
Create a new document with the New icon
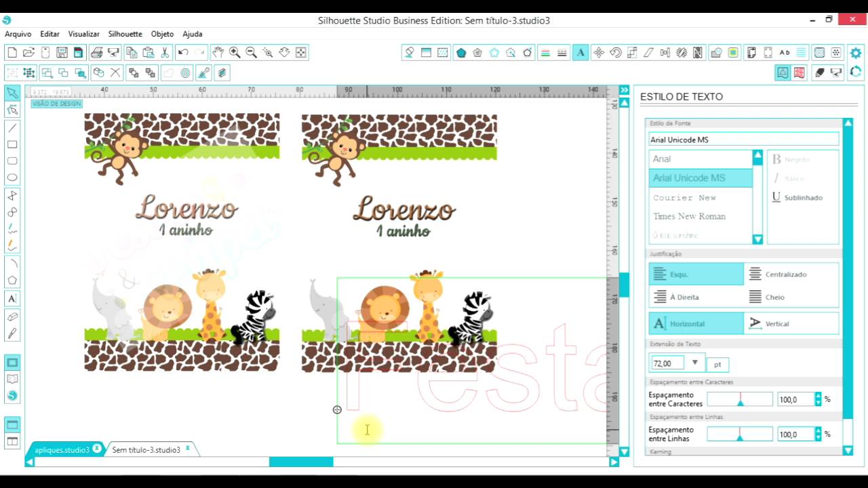[12, 52]
